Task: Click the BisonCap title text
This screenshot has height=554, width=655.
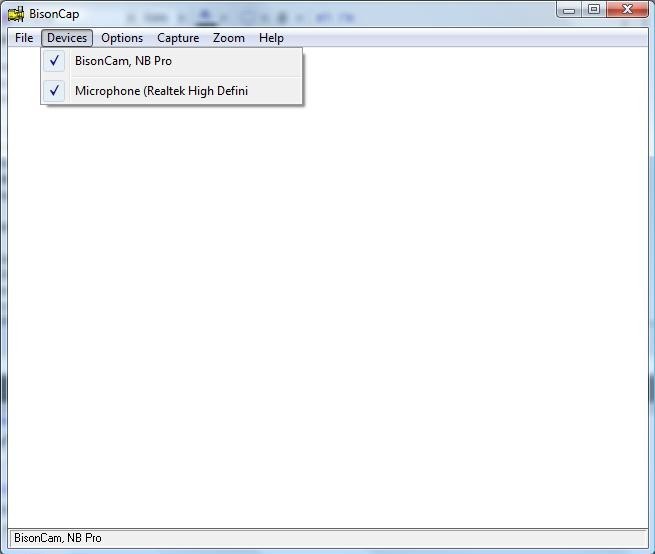Action: 54,14
